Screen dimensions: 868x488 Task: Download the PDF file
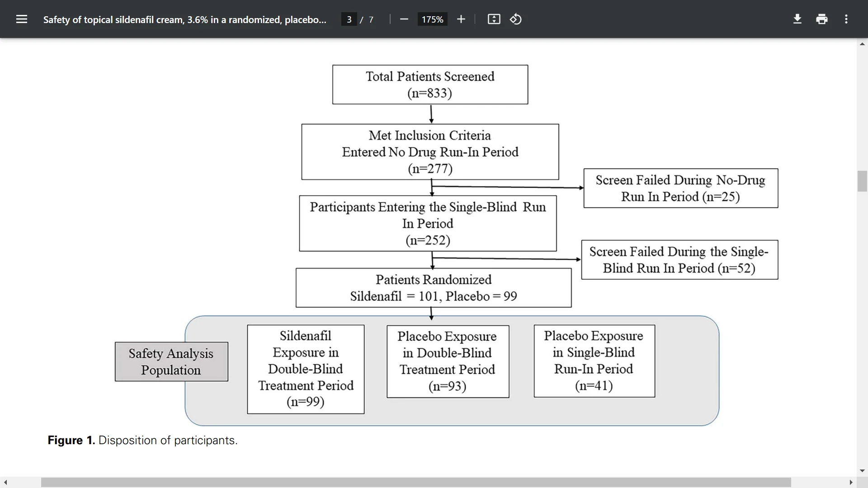pos(797,19)
